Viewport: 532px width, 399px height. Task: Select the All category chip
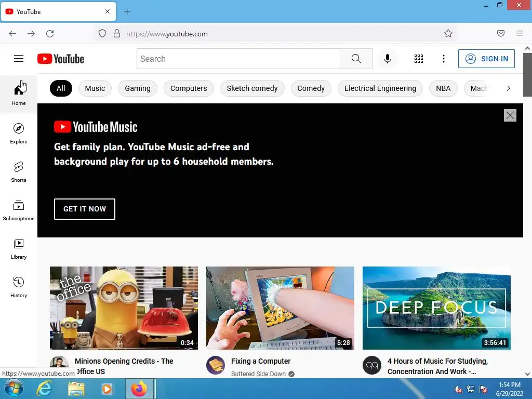pos(61,88)
